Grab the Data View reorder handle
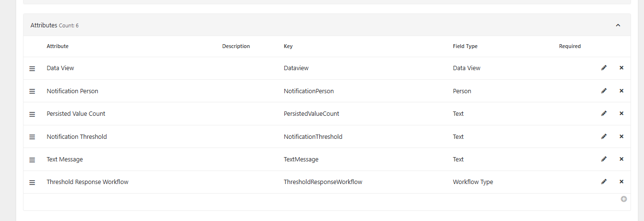 tap(32, 69)
